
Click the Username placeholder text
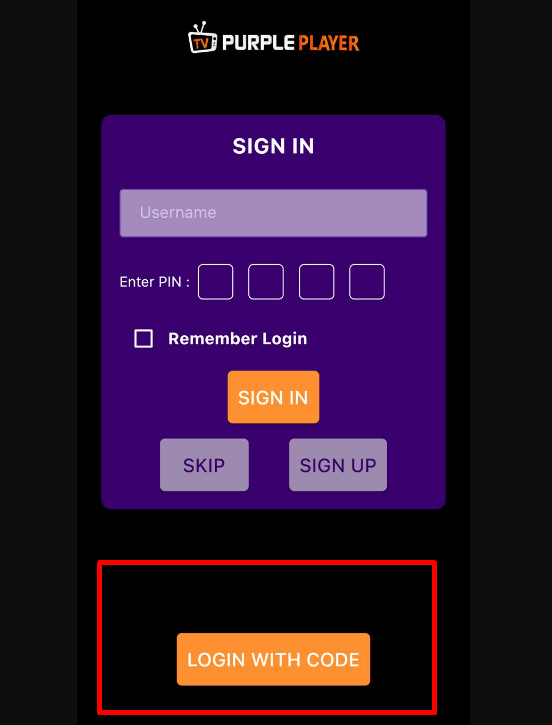coord(178,212)
